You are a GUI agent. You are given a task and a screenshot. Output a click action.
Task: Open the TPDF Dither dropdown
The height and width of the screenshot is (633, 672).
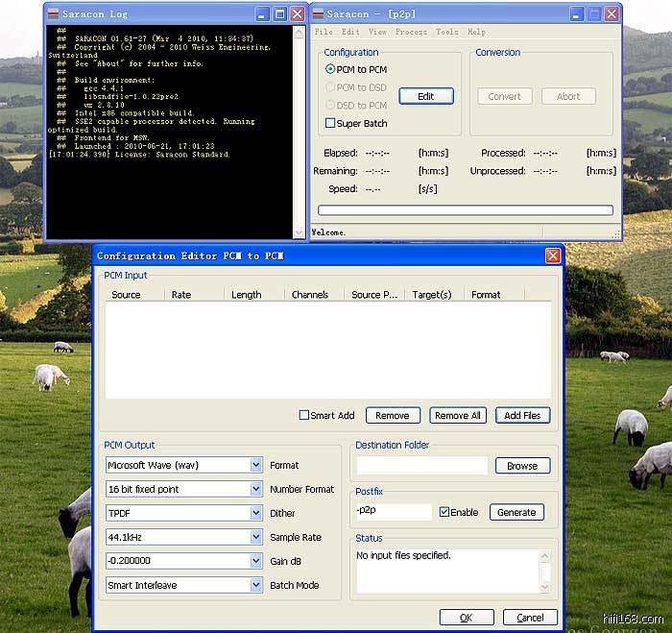(x=255, y=513)
